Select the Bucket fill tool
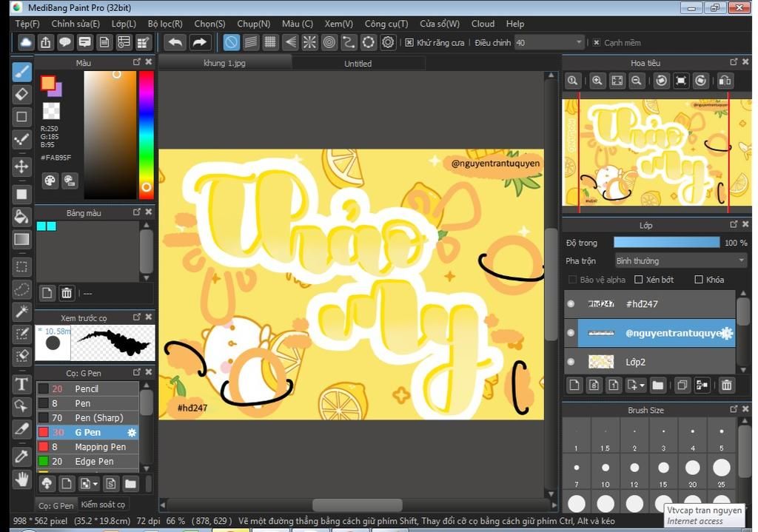Viewport: 758px width, 532px height. (x=21, y=217)
